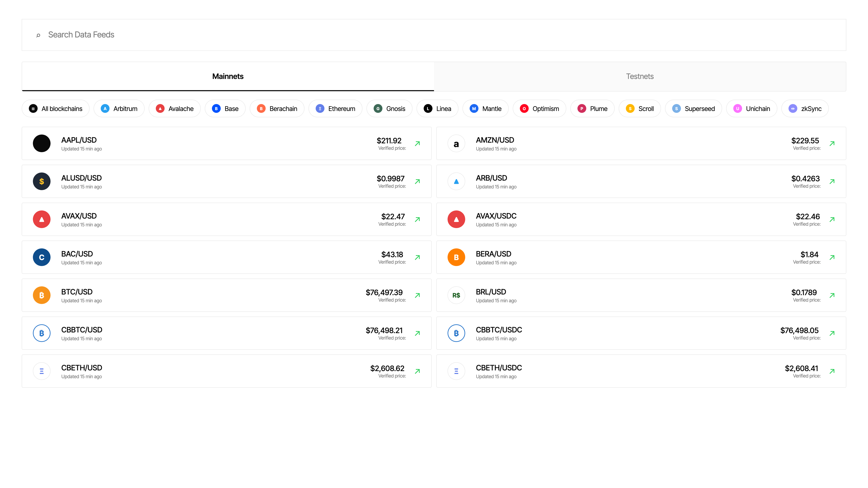Click the AVAX/USD red logo
The width and height of the screenshot is (868, 488).
[42, 220]
